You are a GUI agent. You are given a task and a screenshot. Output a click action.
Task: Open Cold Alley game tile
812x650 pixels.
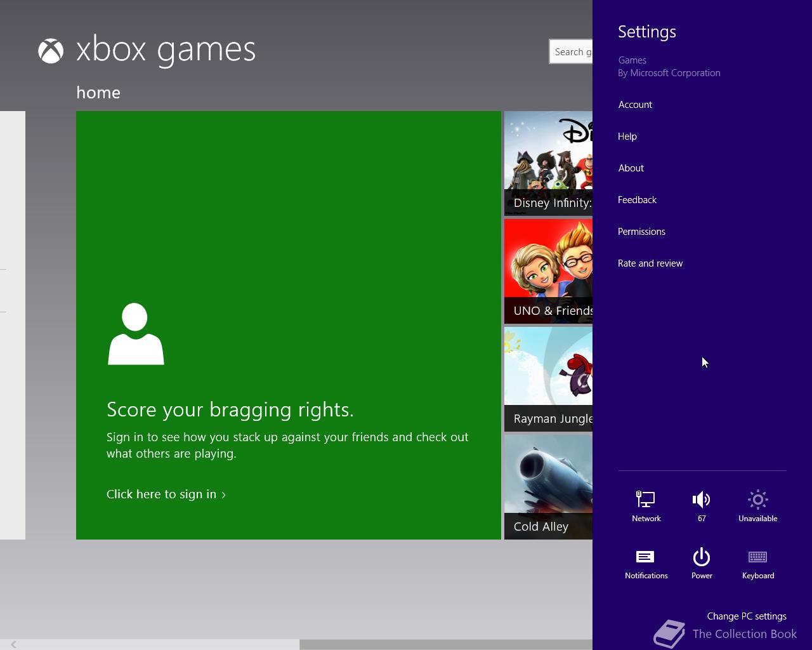click(x=548, y=487)
